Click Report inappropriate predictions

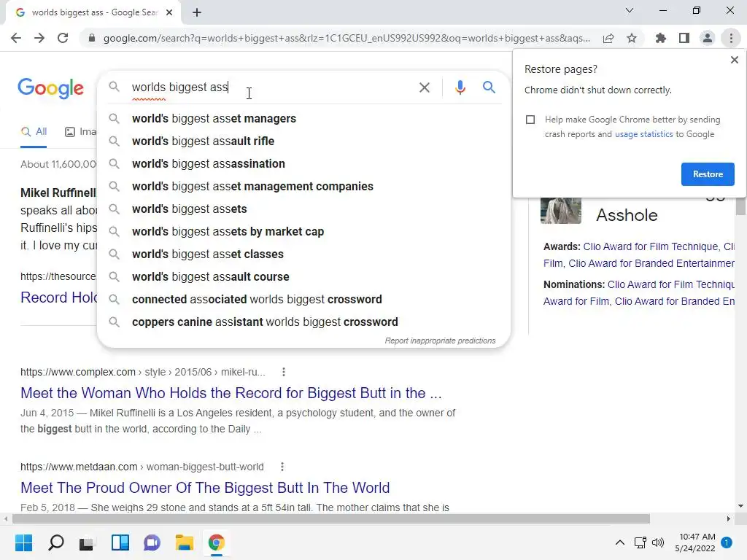[x=440, y=341]
